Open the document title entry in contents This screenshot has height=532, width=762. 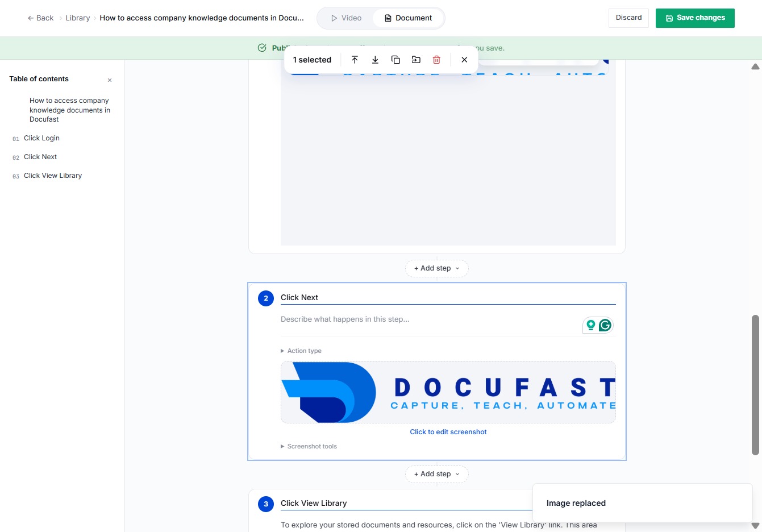[70, 110]
